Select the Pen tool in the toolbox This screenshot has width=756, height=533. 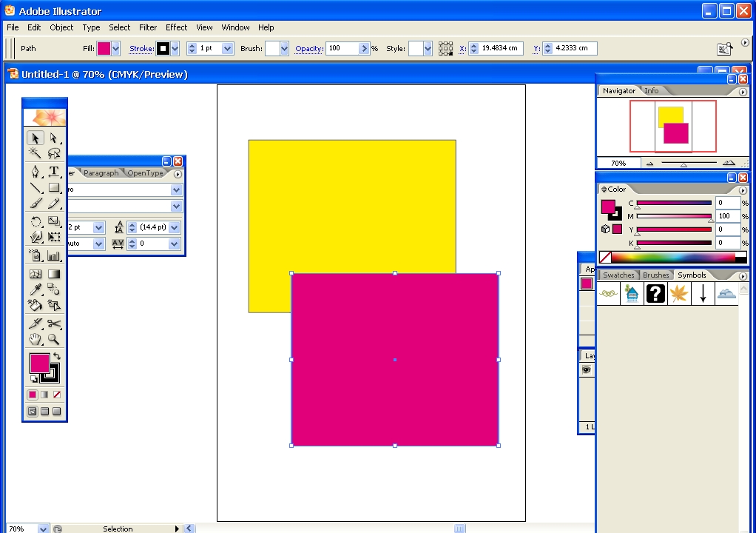(x=35, y=172)
